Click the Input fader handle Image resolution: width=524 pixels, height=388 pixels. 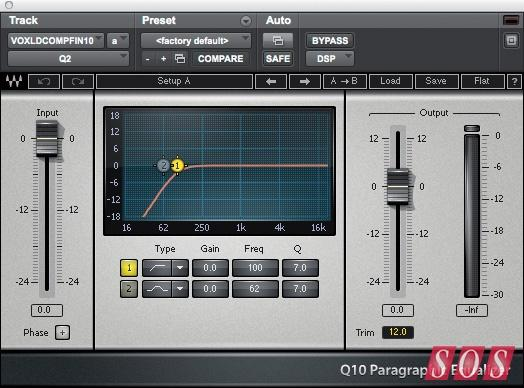click(47, 139)
